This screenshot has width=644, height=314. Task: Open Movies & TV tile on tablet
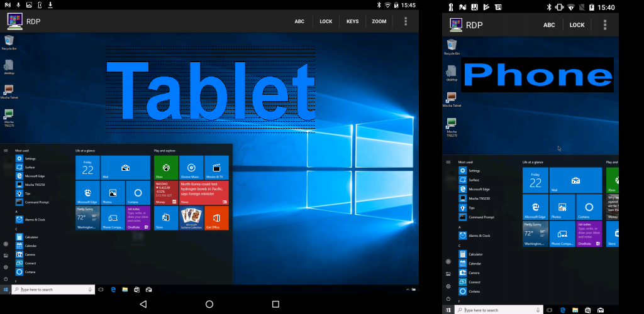coord(216,167)
